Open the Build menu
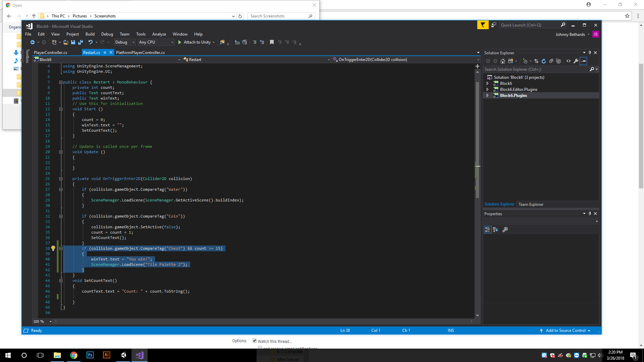 [90, 34]
